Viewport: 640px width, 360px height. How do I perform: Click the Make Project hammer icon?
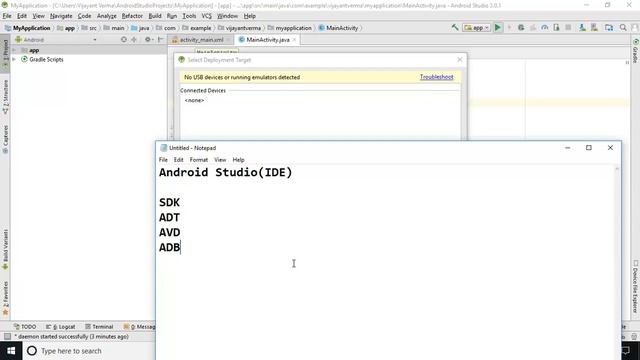point(455,28)
